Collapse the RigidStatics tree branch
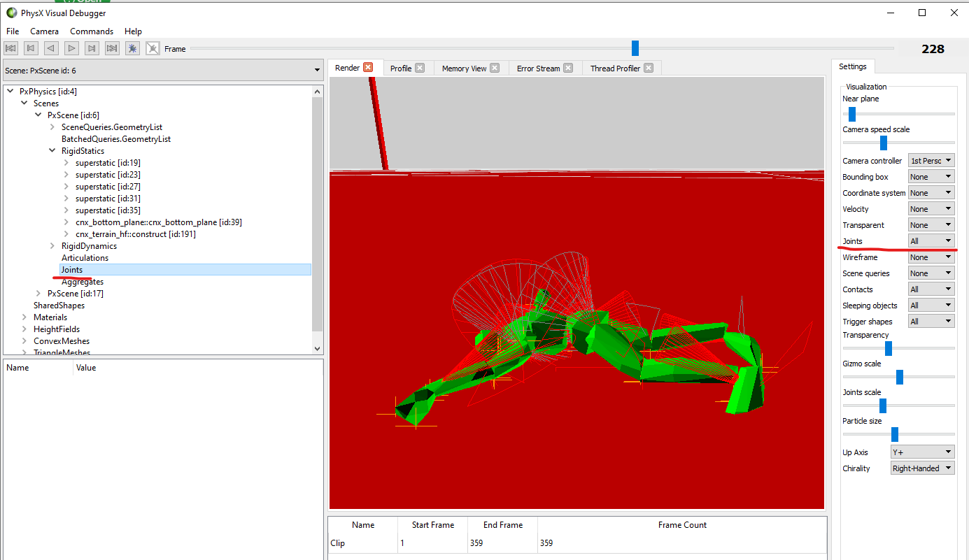The image size is (969, 560). point(52,150)
